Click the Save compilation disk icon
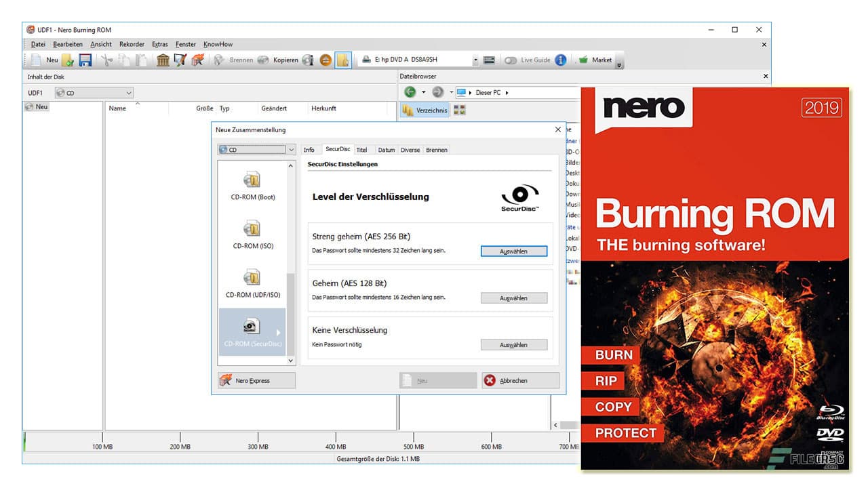 click(x=84, y=60)
